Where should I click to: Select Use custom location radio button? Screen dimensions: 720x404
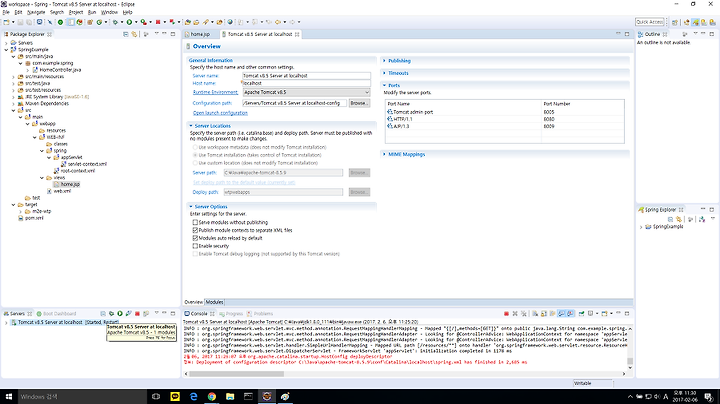[x=195, y=163]
